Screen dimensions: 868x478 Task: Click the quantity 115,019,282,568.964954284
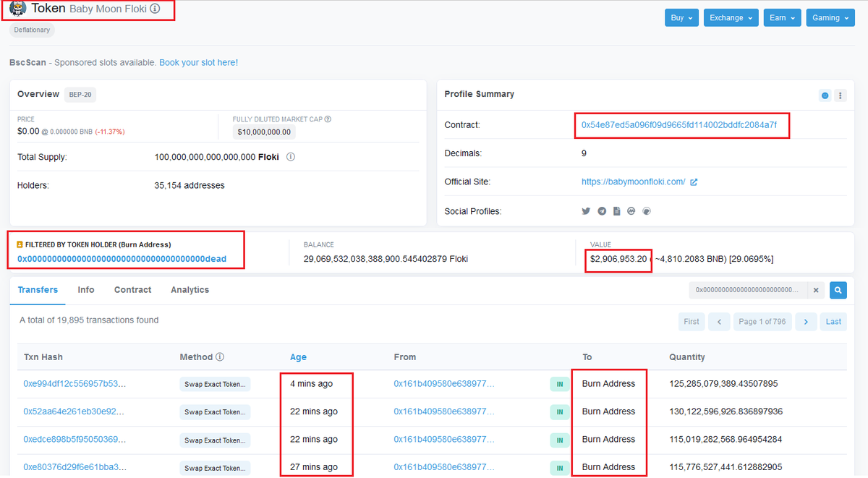[x=726, y=440]
